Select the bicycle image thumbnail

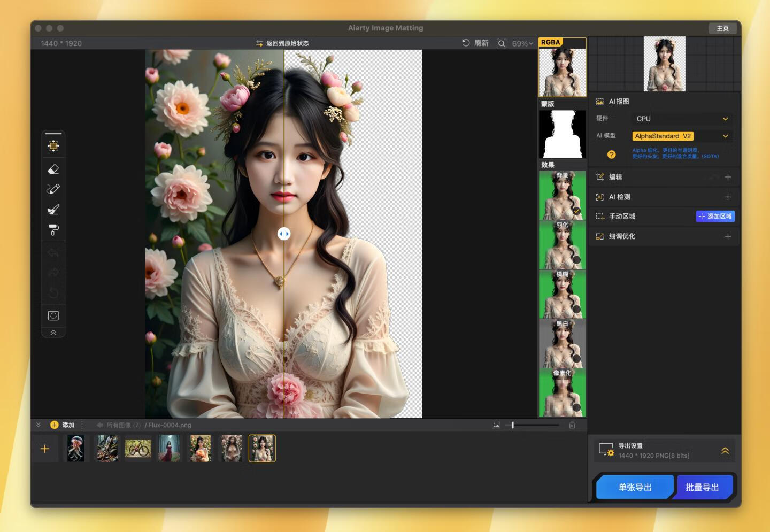pos(138,449)
